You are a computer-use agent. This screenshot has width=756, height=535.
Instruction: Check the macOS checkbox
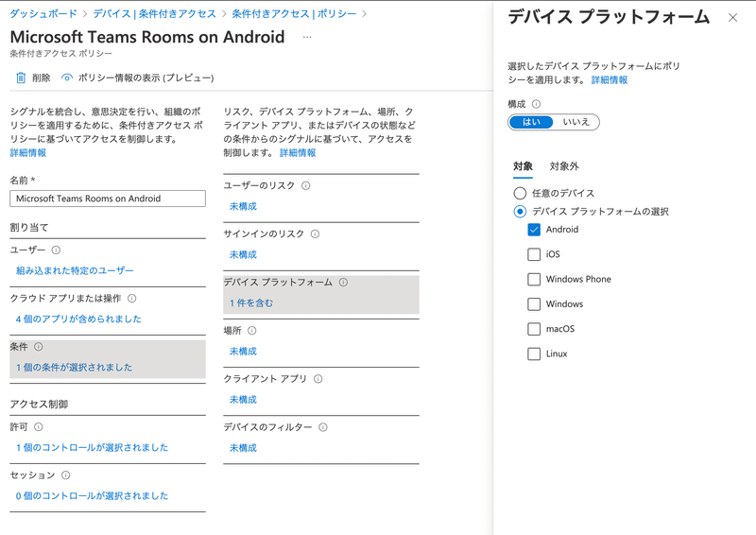534,329
